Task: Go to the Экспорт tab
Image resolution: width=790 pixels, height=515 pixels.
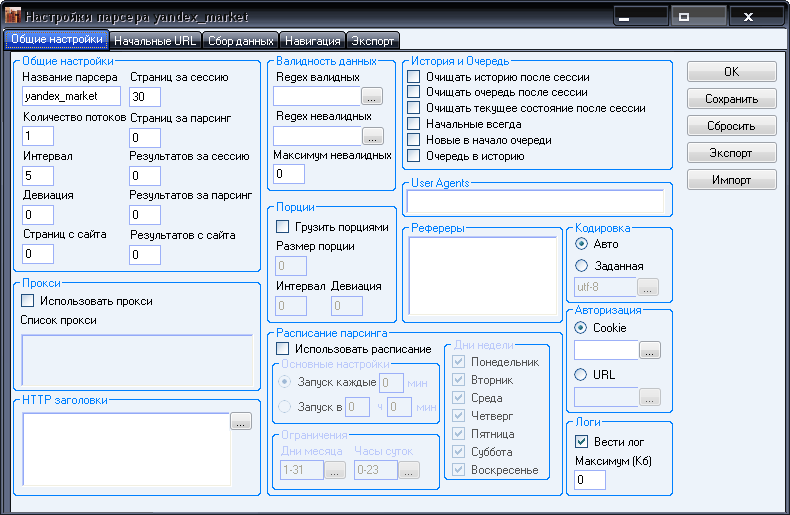Action: [373, 41]
